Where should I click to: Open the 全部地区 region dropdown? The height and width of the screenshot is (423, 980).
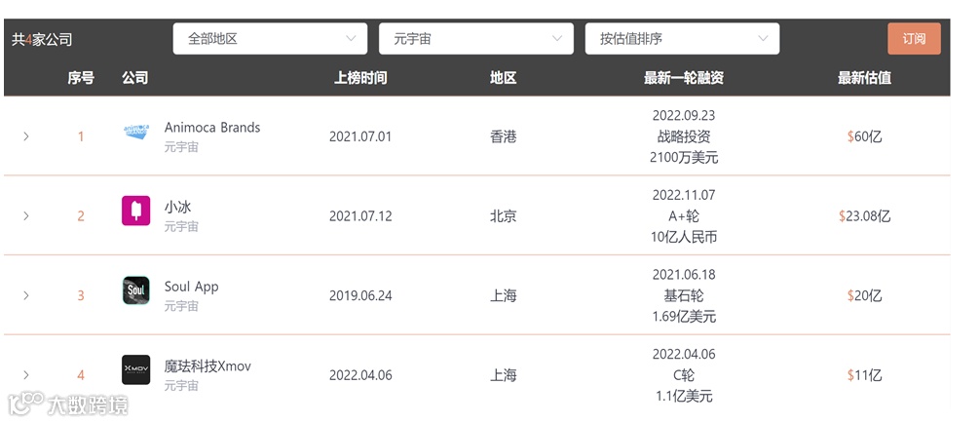click(x=270, y=39)
